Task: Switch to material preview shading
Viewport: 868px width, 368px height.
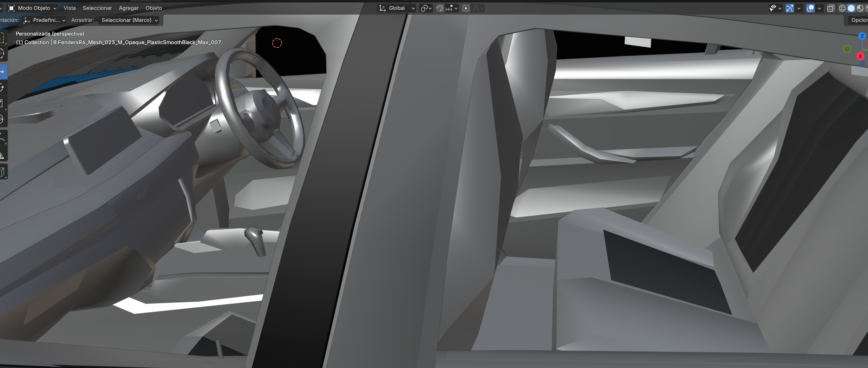Action: [x=860, y=8]
